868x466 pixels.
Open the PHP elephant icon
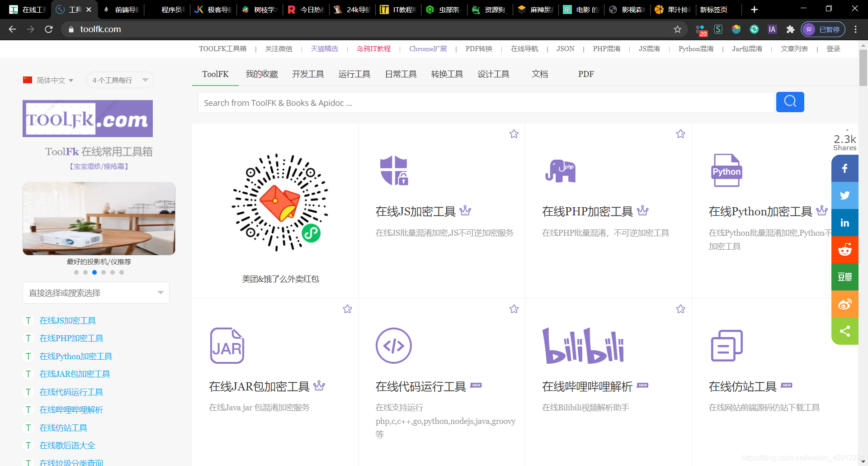click(560, 171)
